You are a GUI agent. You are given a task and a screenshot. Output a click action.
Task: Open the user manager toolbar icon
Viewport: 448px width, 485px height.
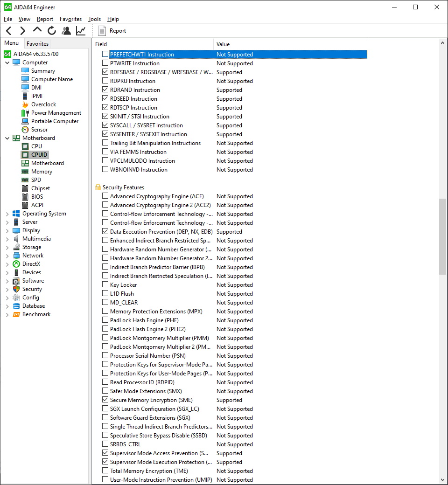pyautogui.click(x=66, y=31)
